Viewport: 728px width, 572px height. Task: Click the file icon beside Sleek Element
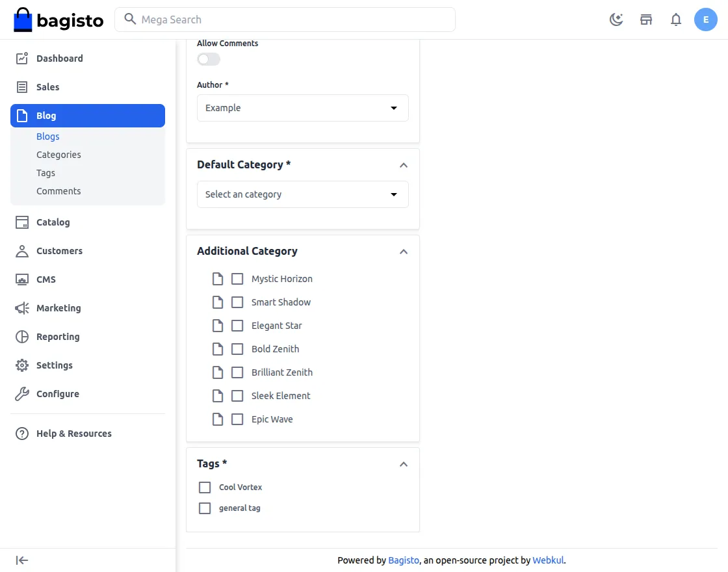[218, 396]
